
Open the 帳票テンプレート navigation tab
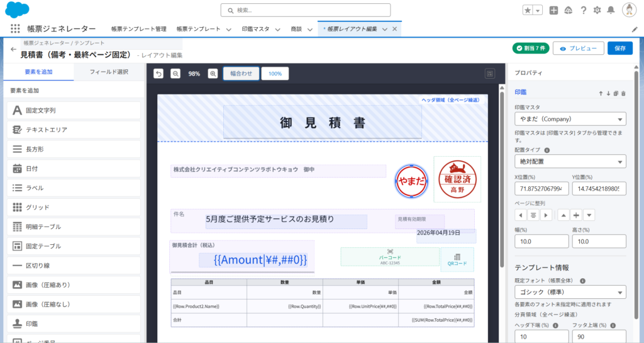click(x=198, y=29)
